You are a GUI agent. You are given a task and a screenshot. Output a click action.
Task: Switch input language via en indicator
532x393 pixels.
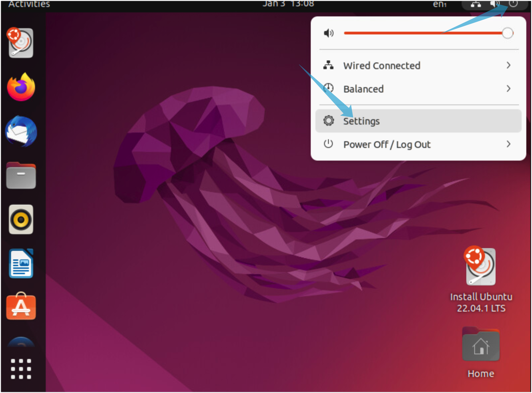pos(440,4)
